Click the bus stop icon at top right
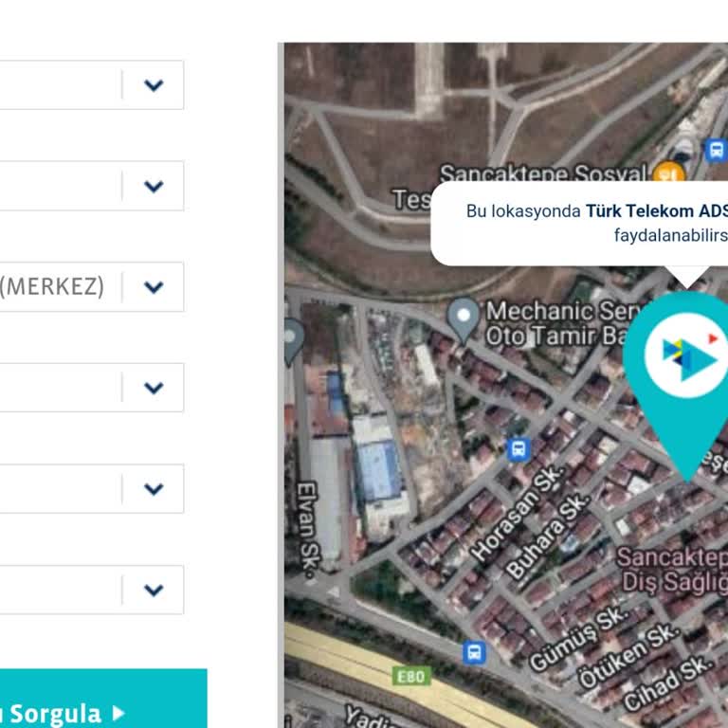This screenshot has width=728, height=728. click(x=716, y=151)
